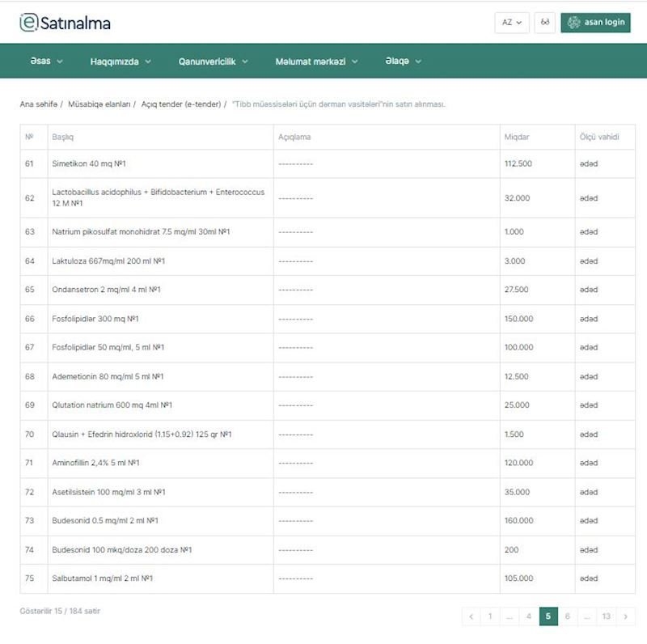Expand the Qanunvericilik dropdown
The width and height of the screenshot is (647, 644).
tap(213, 61)
